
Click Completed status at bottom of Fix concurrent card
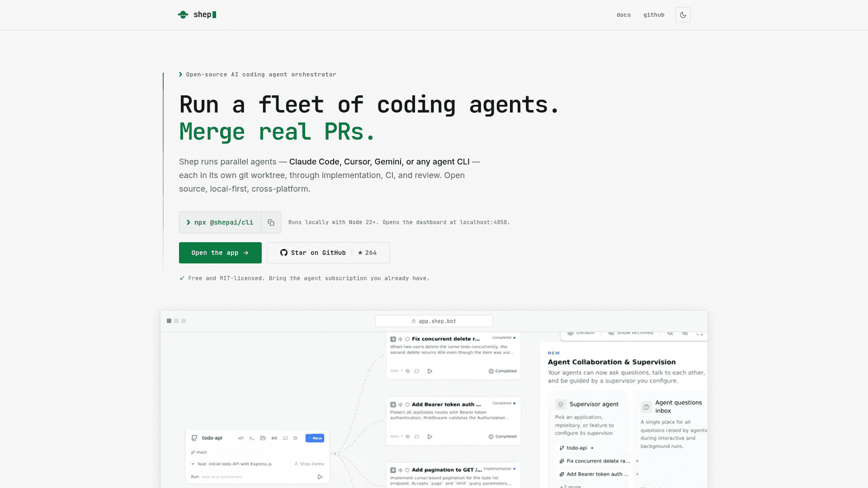point(502,371)
